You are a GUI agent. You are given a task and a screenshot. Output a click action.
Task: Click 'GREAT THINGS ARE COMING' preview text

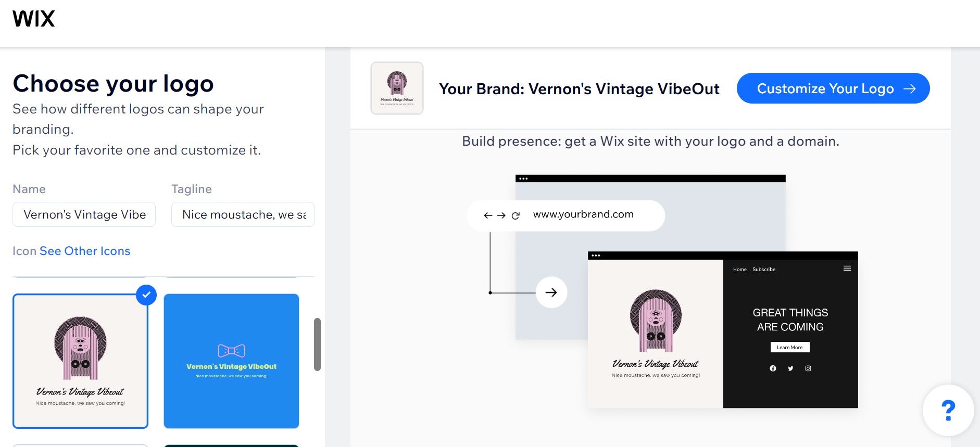(x=790, y=320)
